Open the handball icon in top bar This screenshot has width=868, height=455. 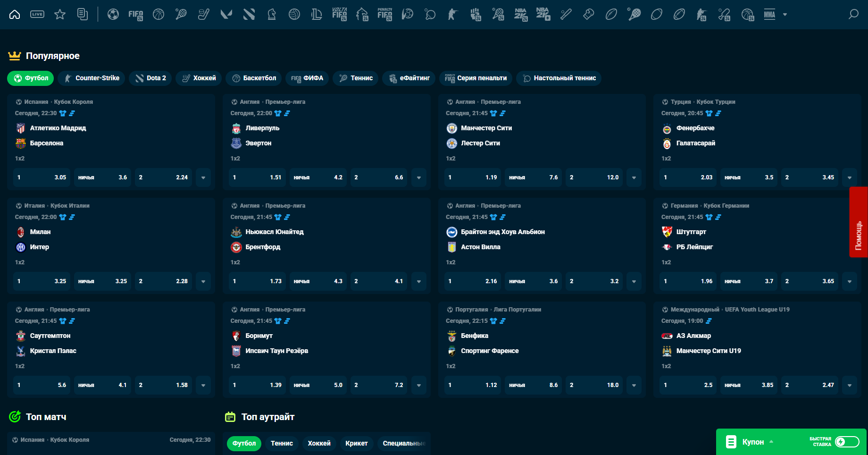coord(408,15)
